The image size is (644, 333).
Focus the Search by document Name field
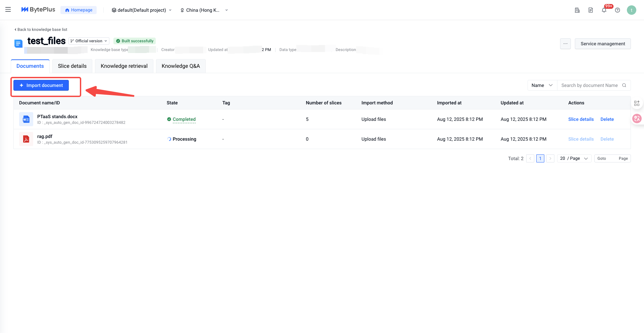pyautogui.click(x=589, y=85)
